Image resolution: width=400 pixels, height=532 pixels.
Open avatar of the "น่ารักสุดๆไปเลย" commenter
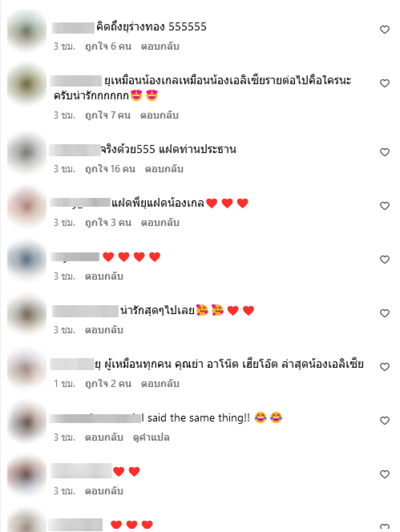(27, 314)
